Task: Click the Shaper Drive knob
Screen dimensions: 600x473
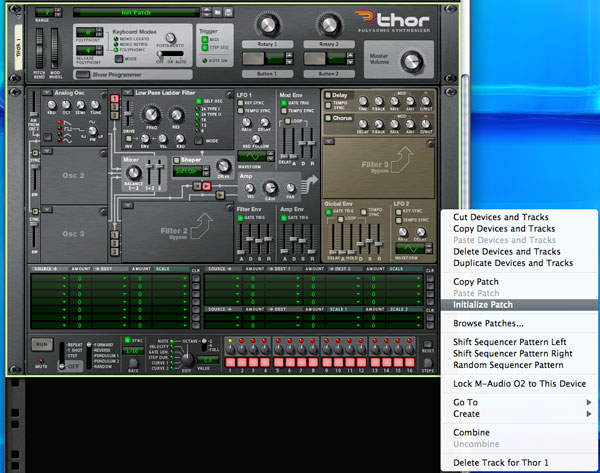Action: 223,166
